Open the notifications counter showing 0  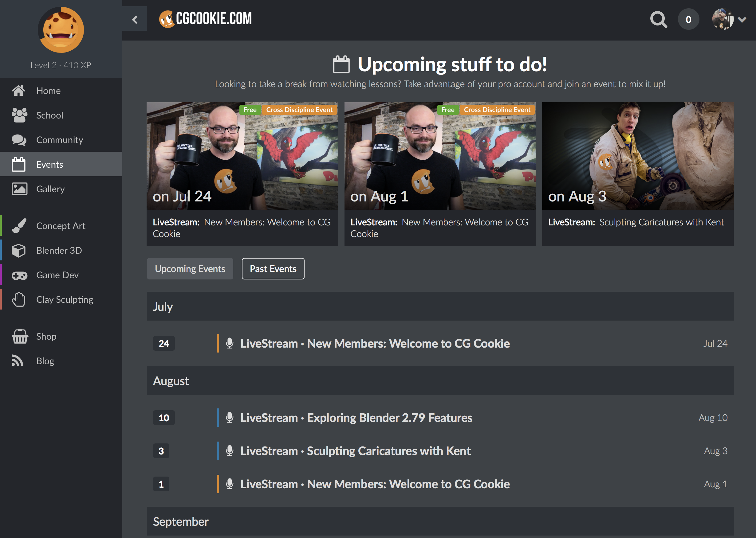click(x=688, y=20)
